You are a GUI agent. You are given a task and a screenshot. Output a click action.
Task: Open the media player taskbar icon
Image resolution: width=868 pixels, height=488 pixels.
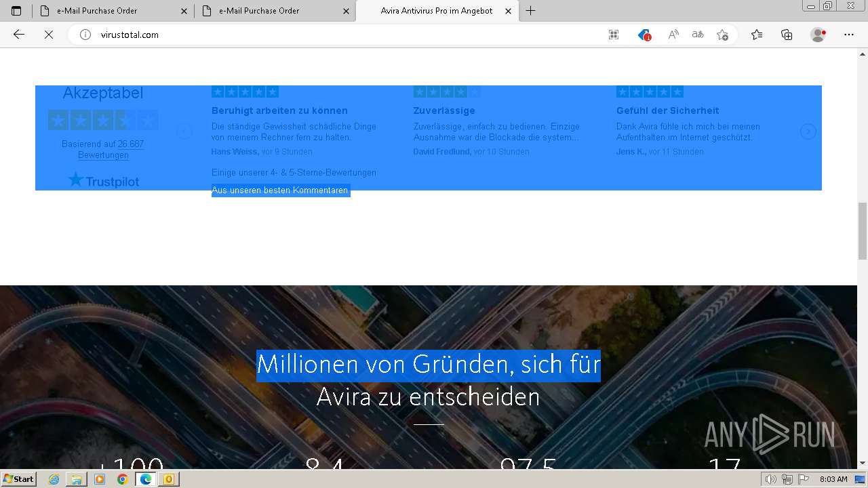[x=100, y=479]
